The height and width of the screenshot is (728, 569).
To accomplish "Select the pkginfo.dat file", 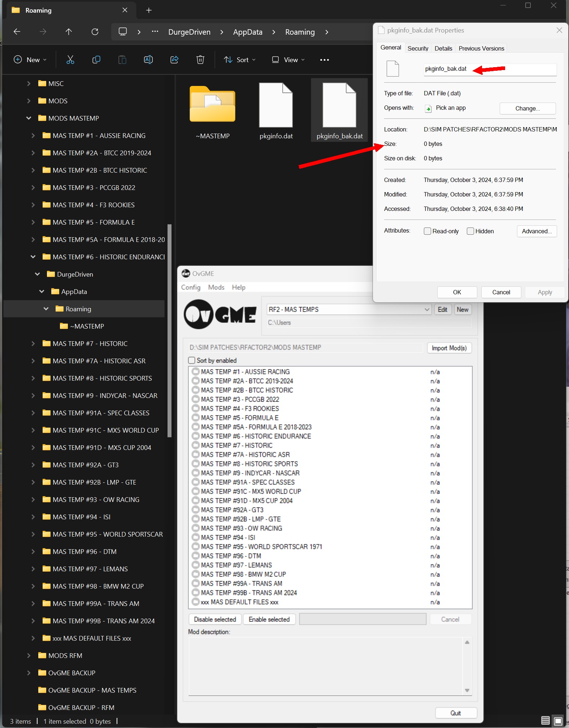I will tap(276, 110).
